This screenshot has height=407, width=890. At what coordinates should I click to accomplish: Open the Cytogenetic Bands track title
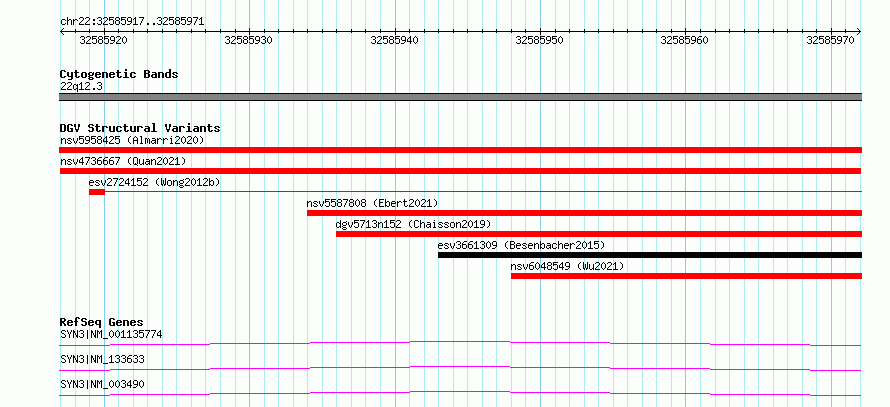(x=119, y=74)
